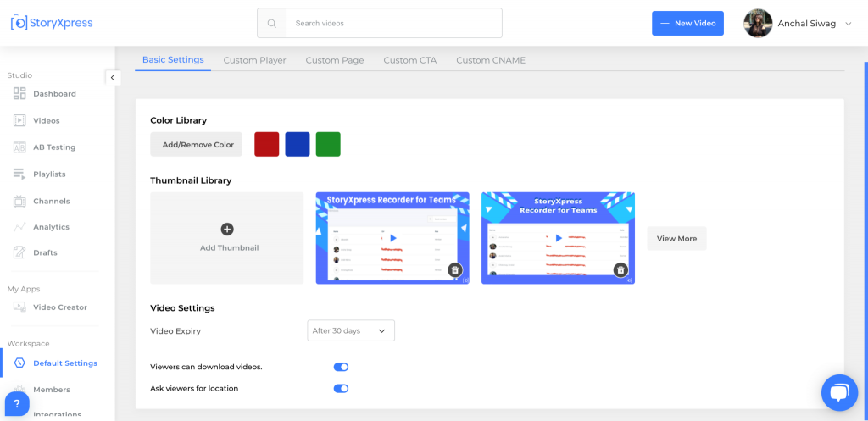
Task: Open the Custom CTA tab
Action: click(409, 60)
